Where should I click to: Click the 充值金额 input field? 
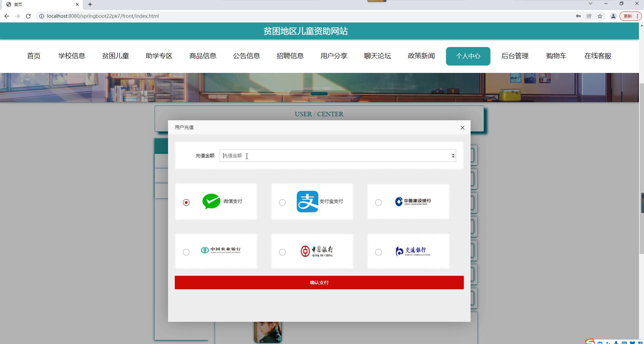pos(337,156)
